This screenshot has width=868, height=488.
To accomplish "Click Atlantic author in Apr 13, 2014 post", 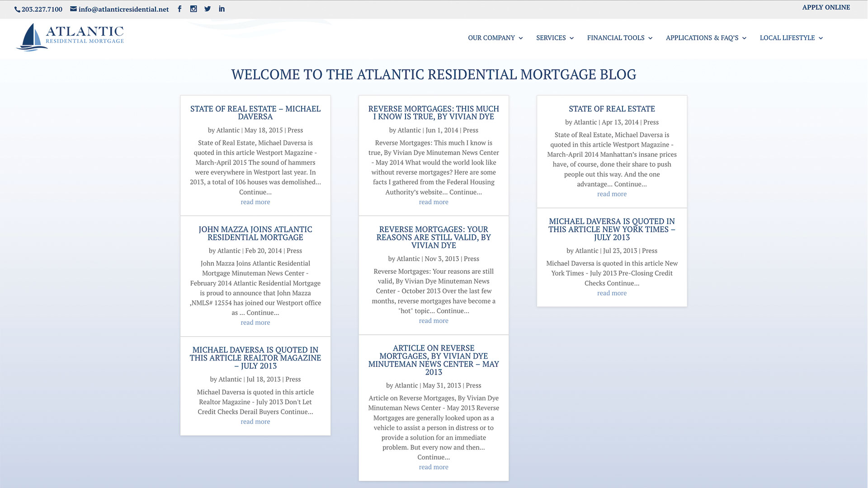I will tap(585, 122).
